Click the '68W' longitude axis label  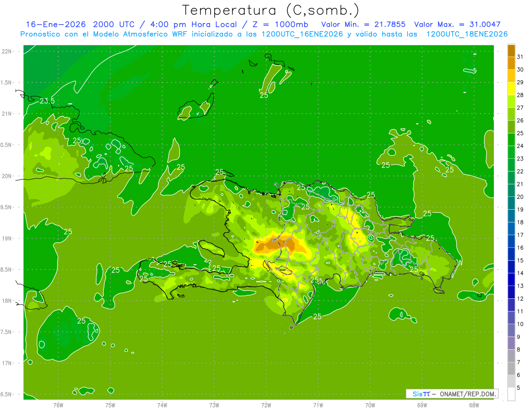pyautogui.click(x=474, y=405)
